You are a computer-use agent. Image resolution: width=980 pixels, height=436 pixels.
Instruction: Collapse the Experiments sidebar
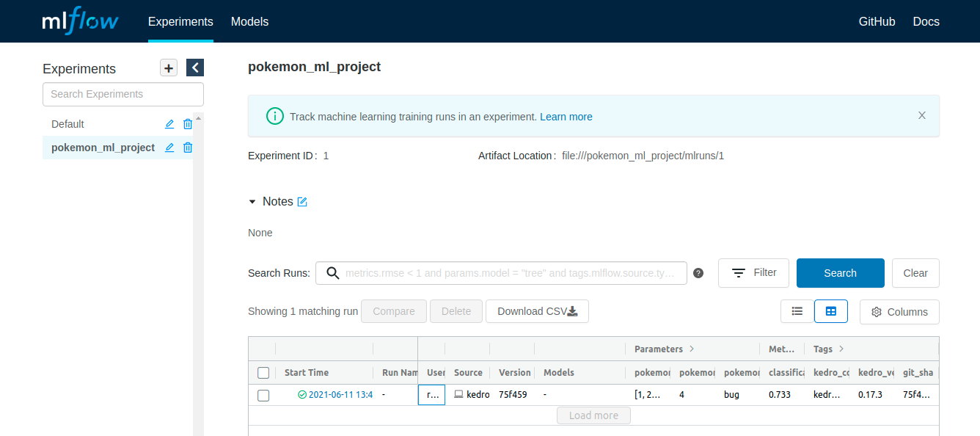pyautogui.click(x=194, y=68)
